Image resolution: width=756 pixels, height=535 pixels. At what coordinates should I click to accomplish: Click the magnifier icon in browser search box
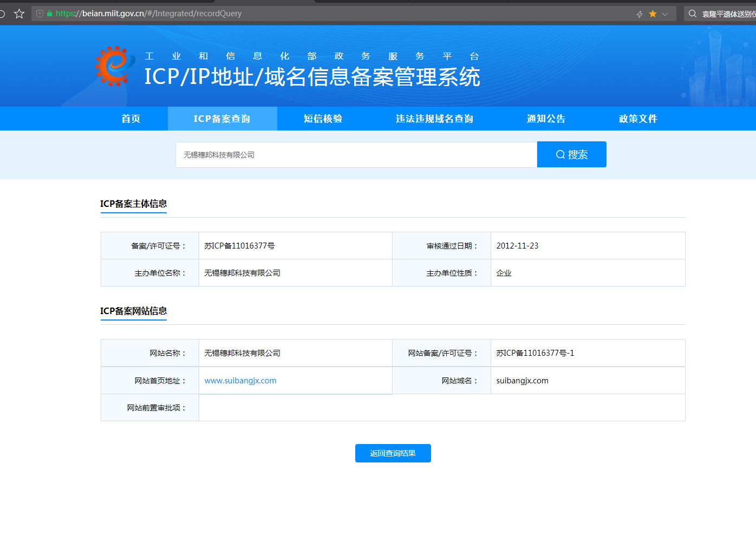692,14
